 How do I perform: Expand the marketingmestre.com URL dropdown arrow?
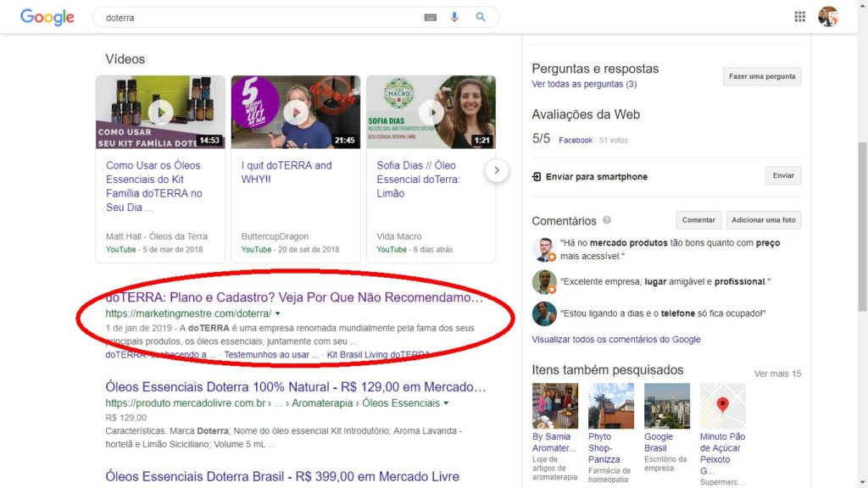pyautogui.click(x=278, y=313)
